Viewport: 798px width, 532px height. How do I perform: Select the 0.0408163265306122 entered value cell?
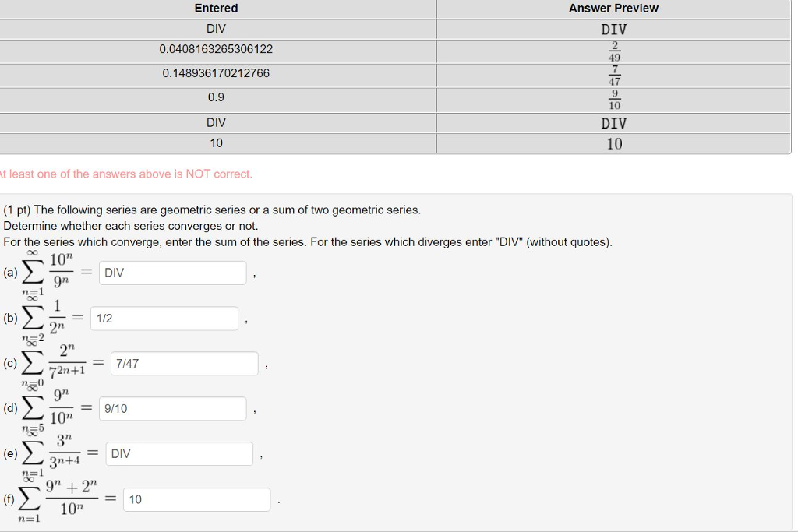click(x=216, y=49)
